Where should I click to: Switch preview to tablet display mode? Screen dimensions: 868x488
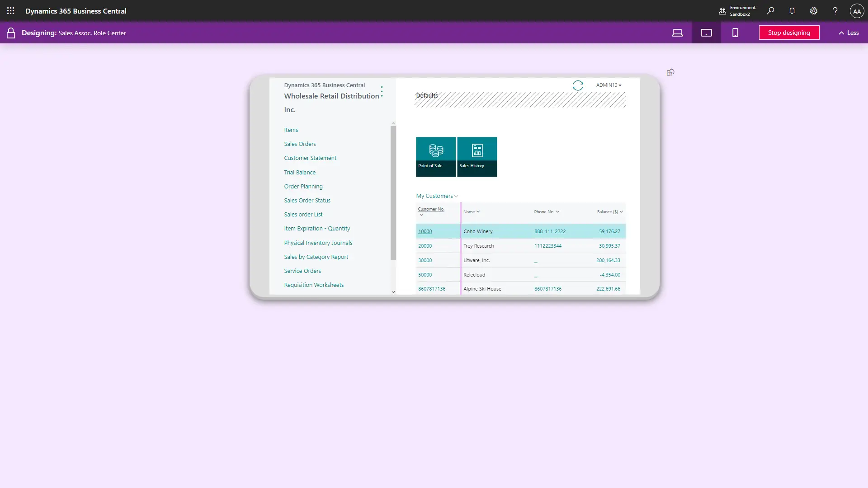tap(706, 33)
